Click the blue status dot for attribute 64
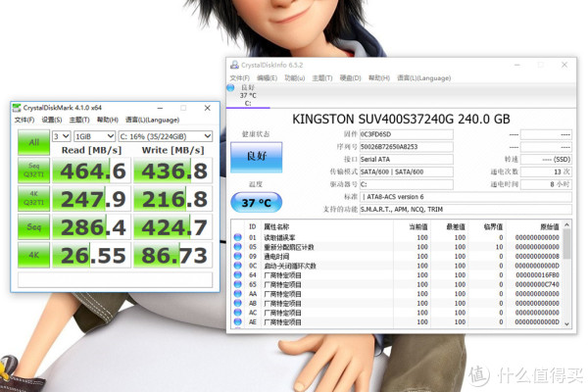This screenshot has width=588, height=392. [237, 275]
